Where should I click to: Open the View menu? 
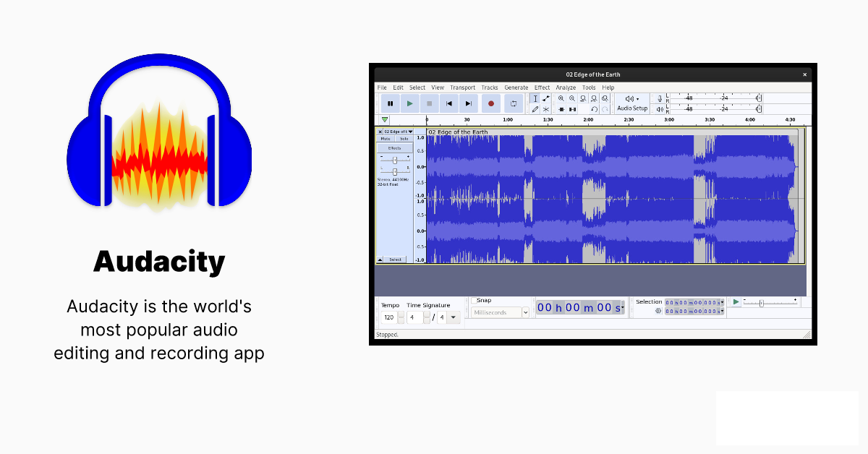tap(438, 87)
